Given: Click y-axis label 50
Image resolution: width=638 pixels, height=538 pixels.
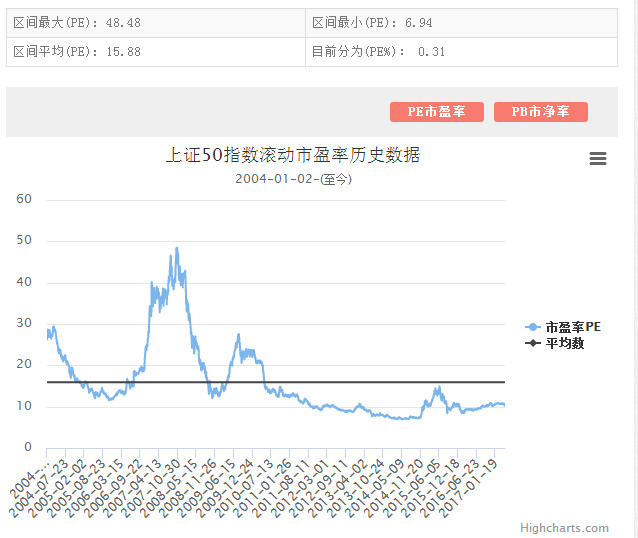Looking at the screenshot, I should [24, 240].
